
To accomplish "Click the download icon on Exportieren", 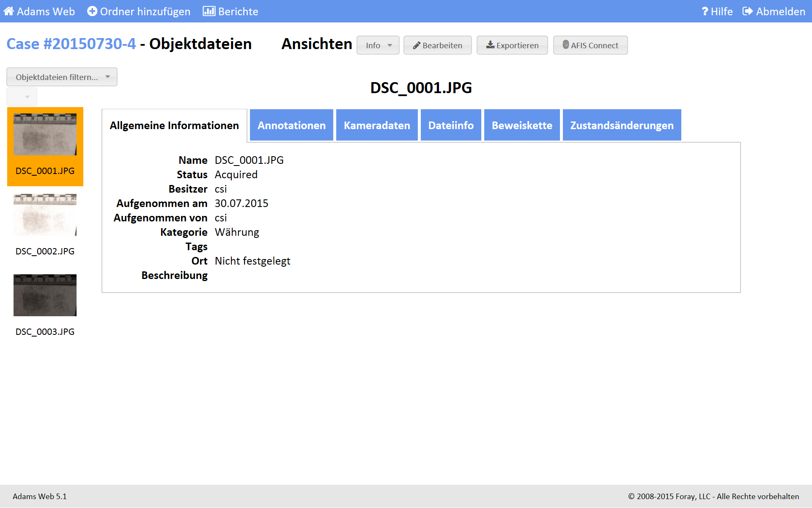I will pos(490,45).
